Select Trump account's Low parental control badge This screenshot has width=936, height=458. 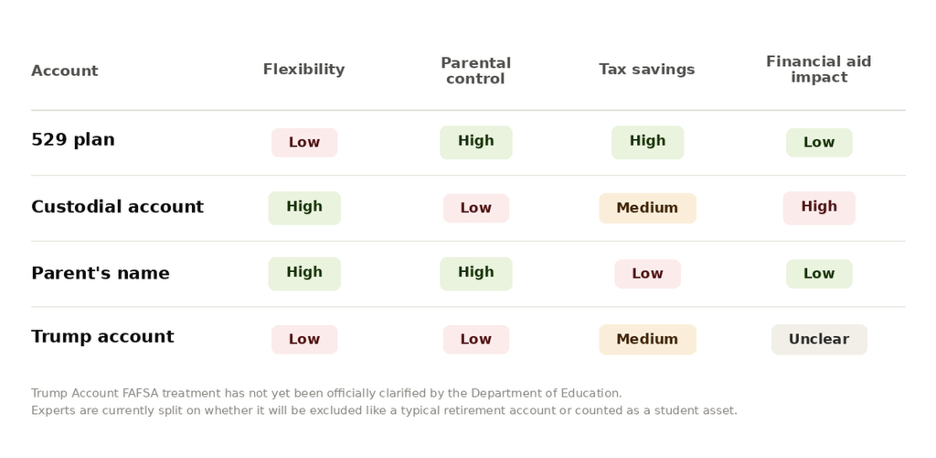click(x=476, y=340)
